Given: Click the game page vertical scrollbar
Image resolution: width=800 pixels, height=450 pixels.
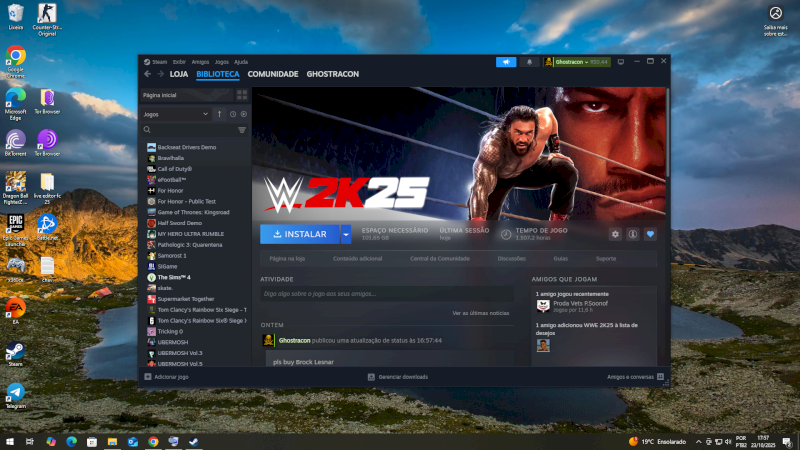Looking at the screenshot, I should pos(667,133).
